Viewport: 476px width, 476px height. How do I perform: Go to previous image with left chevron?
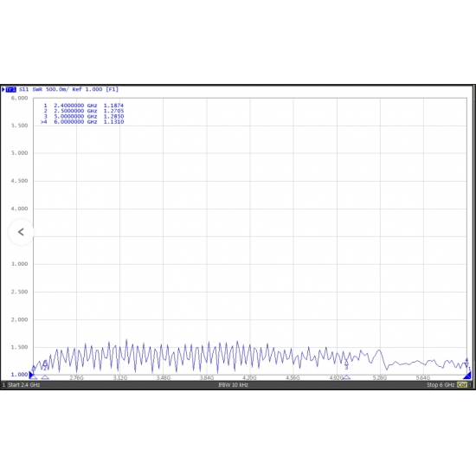click(21, 232)
